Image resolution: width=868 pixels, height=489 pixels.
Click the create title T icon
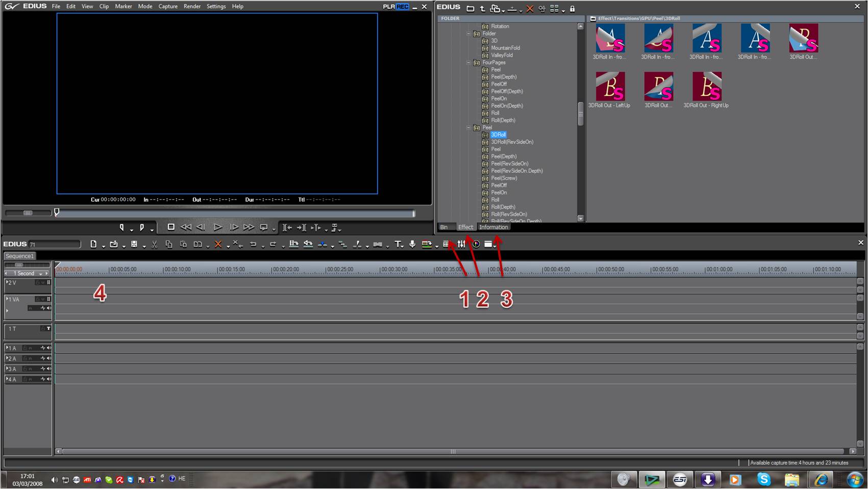click(398, 244)
